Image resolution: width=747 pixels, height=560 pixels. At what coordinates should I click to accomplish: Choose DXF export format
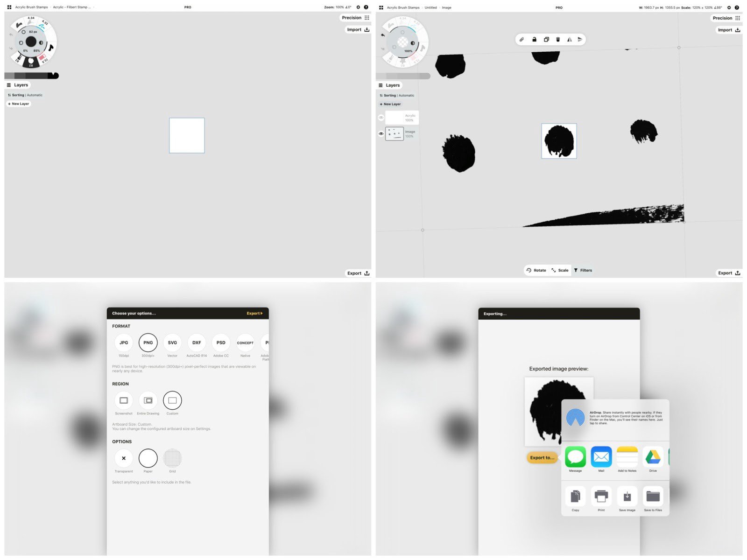(x=197, y=343)
